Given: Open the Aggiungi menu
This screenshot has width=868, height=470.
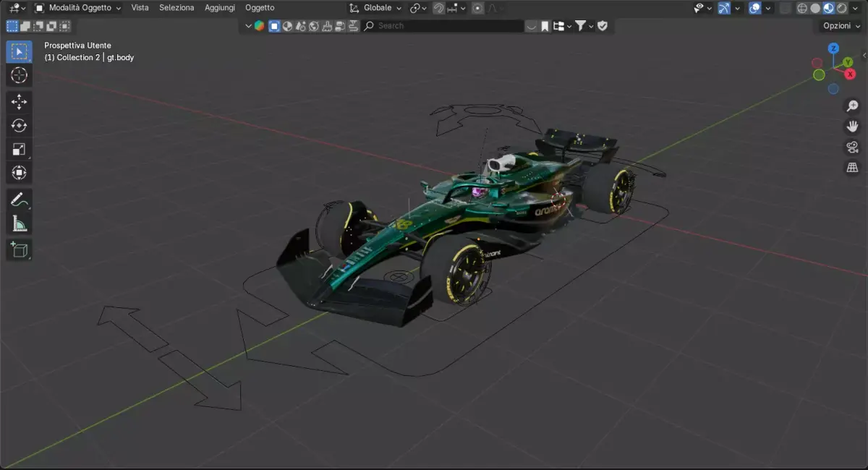Looking at the screenshot, I should click(220, 8).
